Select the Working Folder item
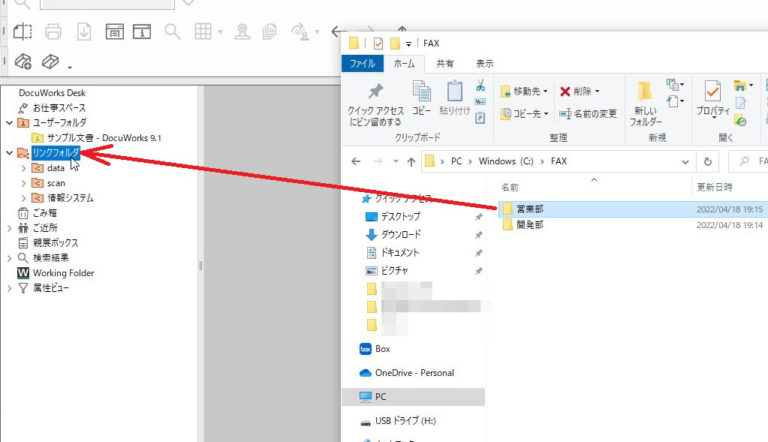The width and height of the screenshot is (768, 442). 62,272
